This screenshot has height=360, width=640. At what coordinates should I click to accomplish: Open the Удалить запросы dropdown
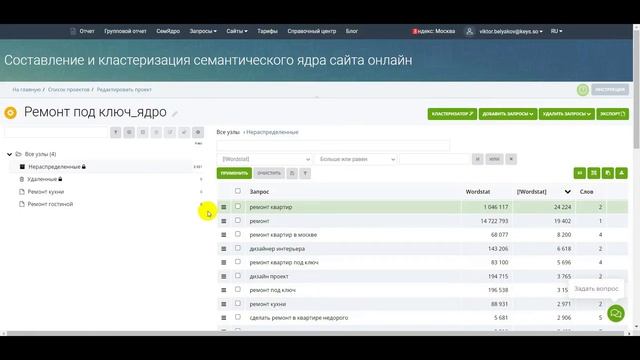click(x=567, y=114)
